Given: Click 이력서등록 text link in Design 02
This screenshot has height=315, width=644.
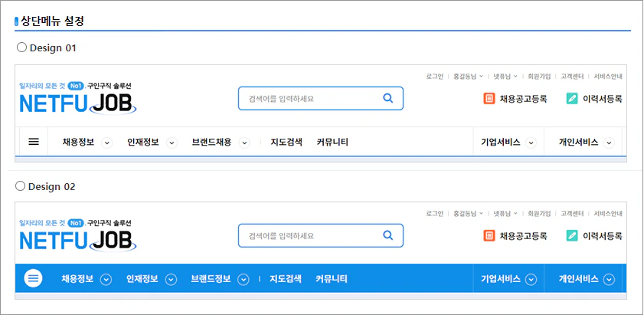Looking at the screenshot, I should tap(603, 235).
